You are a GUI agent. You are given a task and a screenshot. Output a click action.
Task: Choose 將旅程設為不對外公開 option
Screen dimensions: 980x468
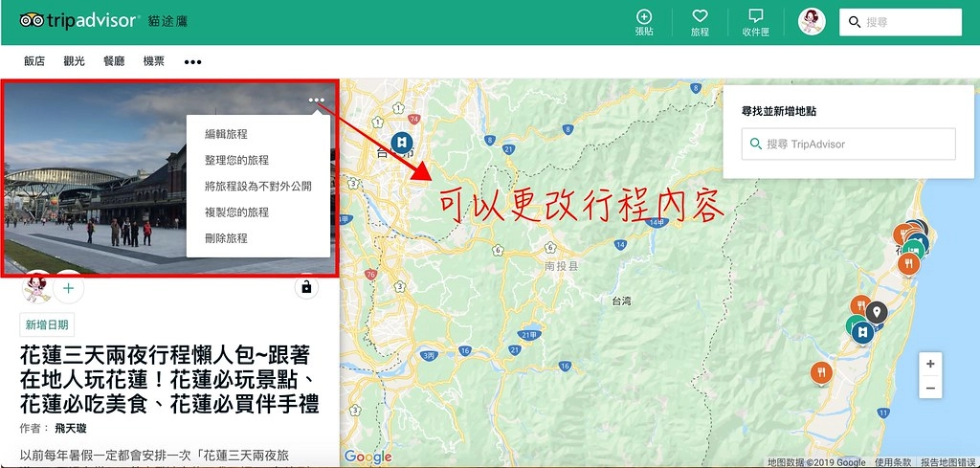tap(258, 187)
